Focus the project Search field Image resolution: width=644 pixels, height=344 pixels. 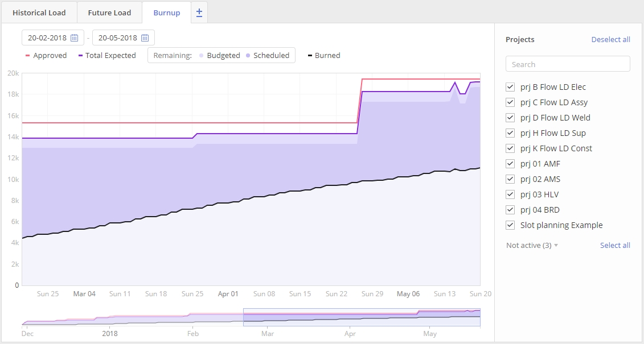(x=568, y=64)
